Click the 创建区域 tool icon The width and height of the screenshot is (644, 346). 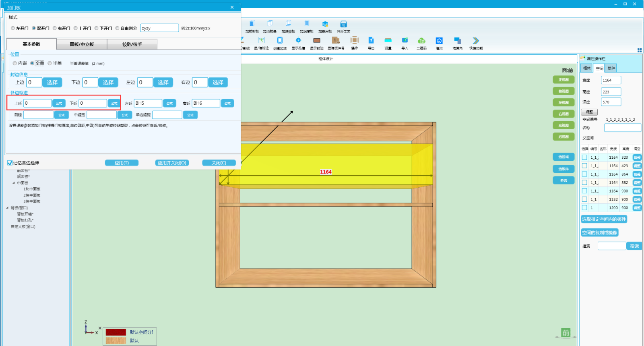(x=280, y=40)
